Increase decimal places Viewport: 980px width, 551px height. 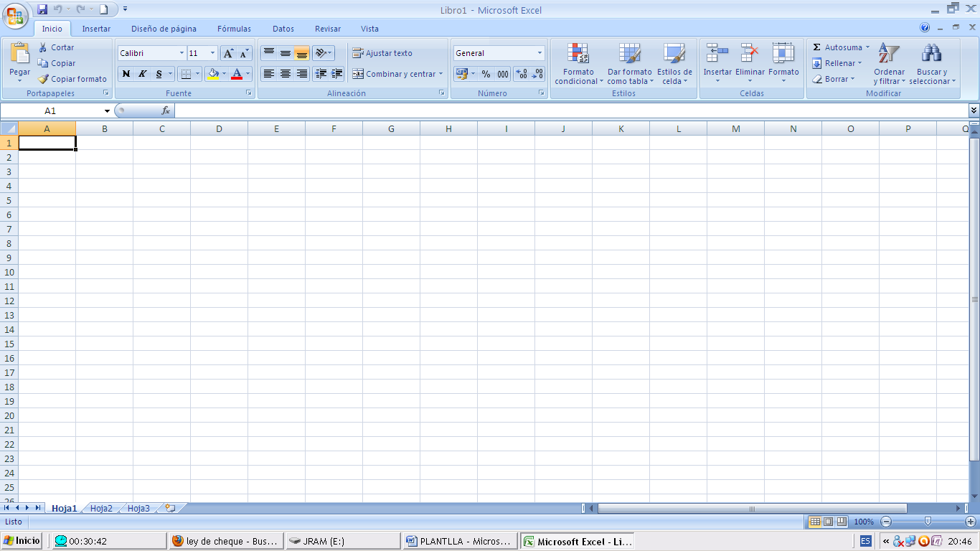point(522,74)
